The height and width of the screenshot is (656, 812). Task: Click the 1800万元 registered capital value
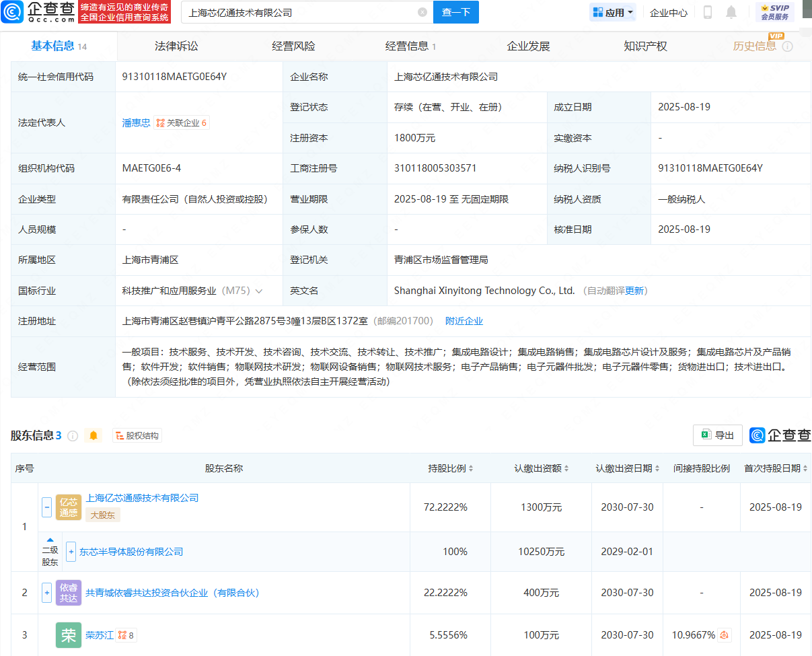point(414,138)
